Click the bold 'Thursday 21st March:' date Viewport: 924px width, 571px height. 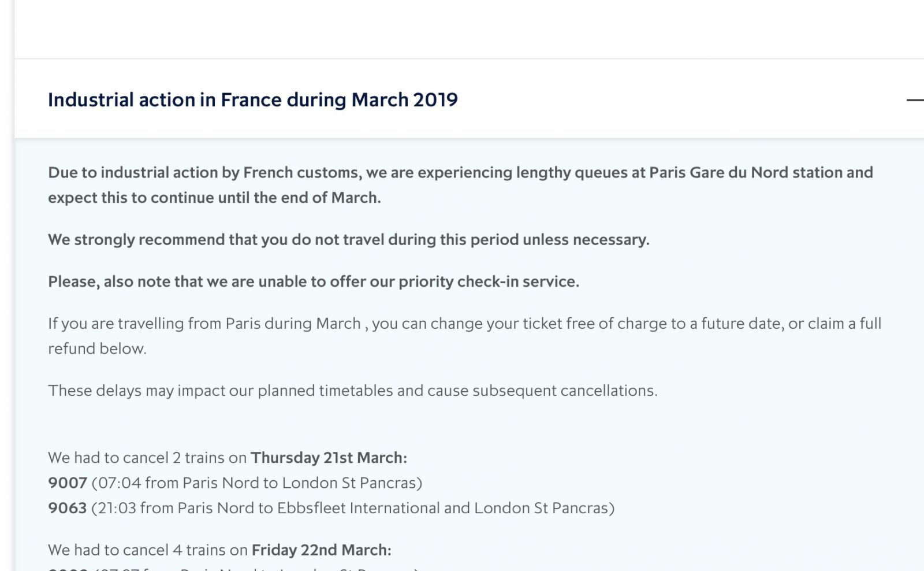[x=329, y=458]
